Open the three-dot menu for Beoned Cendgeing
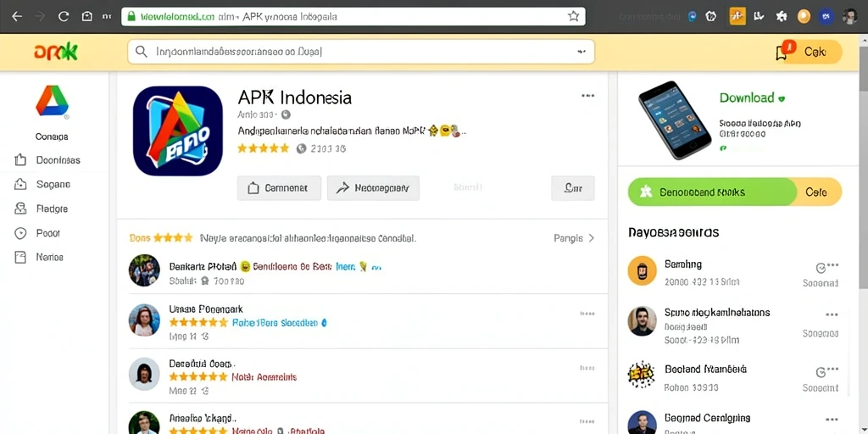 [x=832, y=420]
